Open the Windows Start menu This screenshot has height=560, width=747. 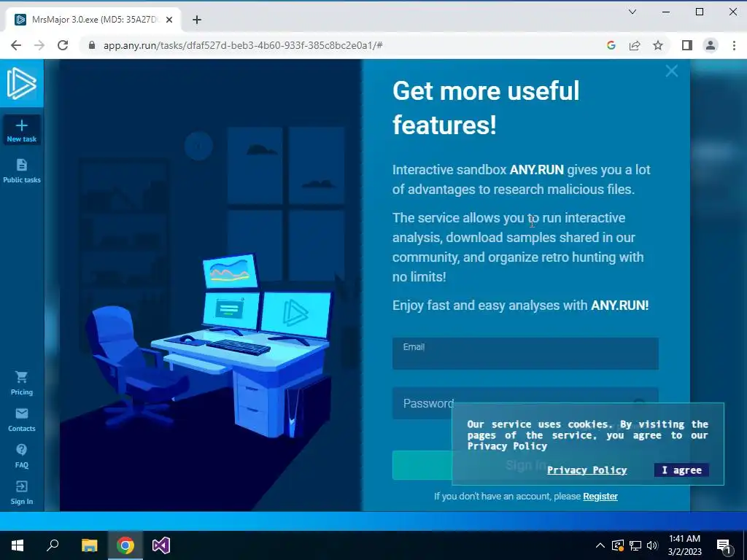(x=18, y=545)
